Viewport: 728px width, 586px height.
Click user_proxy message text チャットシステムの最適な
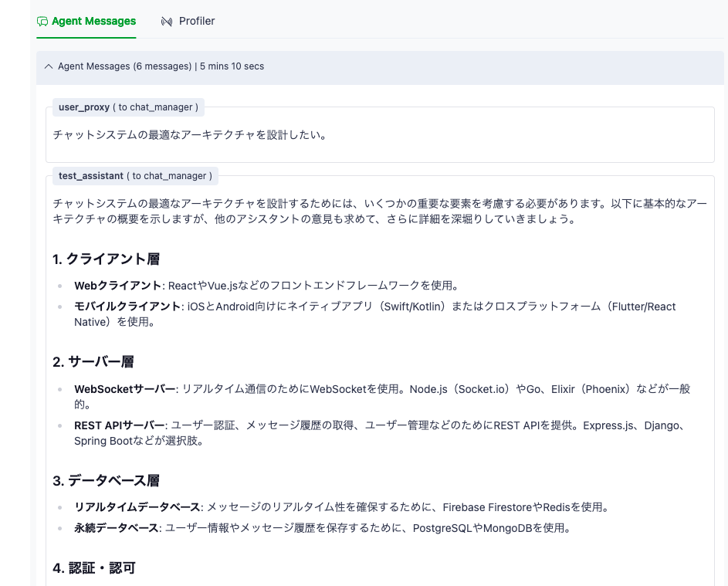191,135
